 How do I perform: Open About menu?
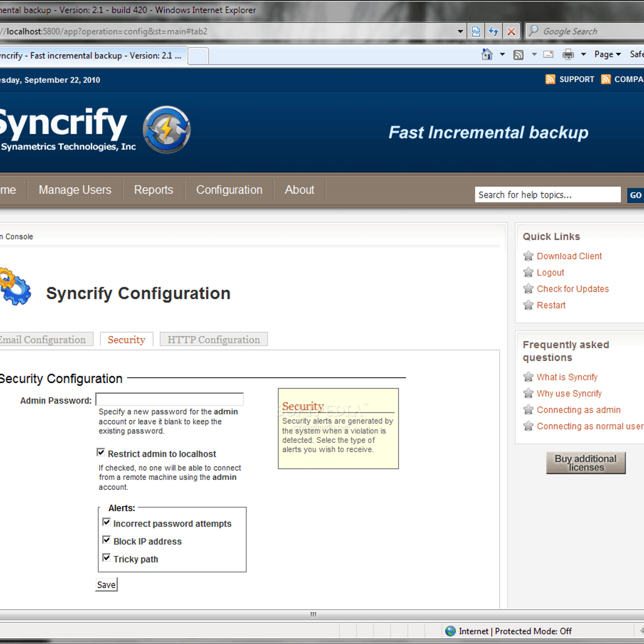click(299, 190)
